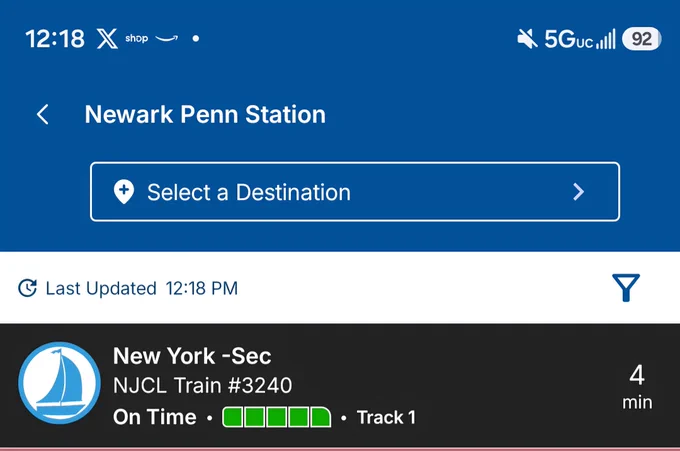
Task: Click the green train car capacity bar
Action: pos(277,417)
